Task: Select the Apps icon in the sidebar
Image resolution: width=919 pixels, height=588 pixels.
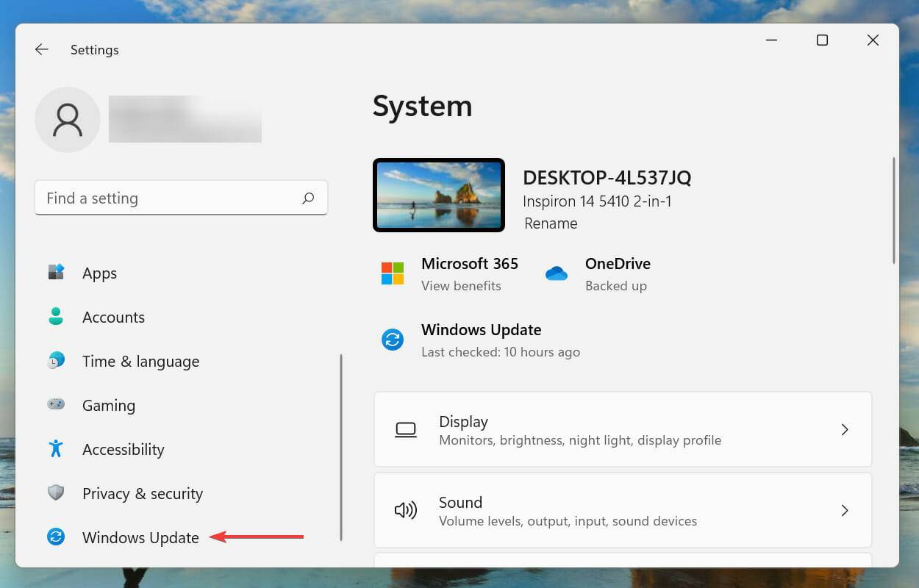Action: click(x=56, y=273)
